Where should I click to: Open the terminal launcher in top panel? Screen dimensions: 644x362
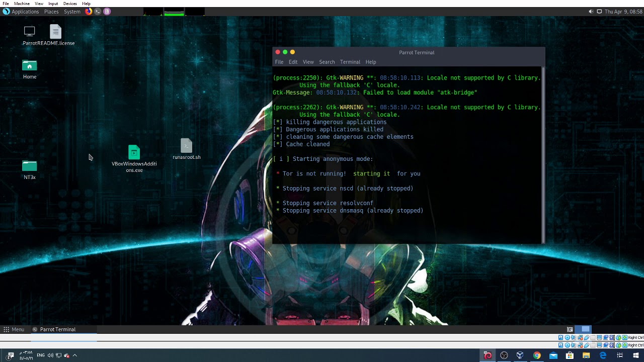(98, 11)
